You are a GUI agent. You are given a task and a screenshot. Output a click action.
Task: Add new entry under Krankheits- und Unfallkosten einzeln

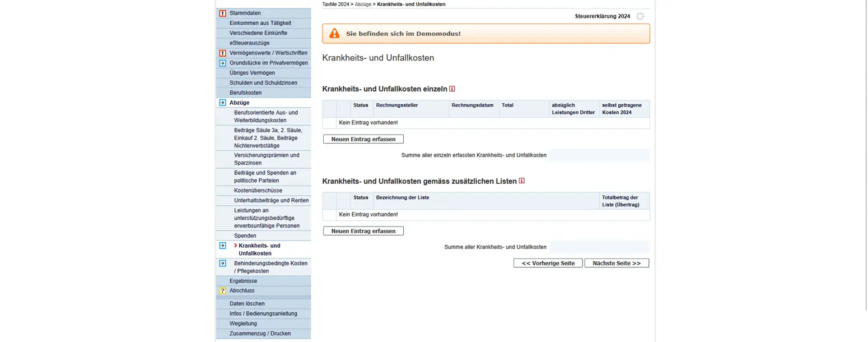tap(363, 139)
